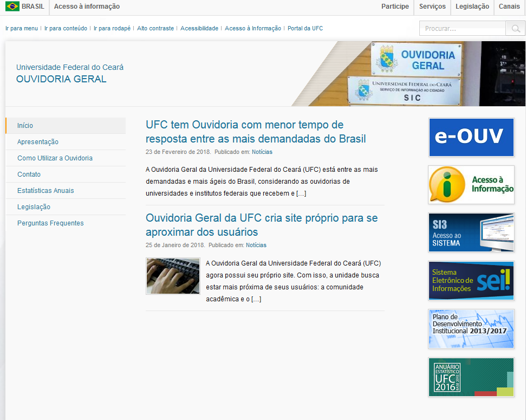Click the Ir para menu link
Image resolution: width=526 pixels, height=420 pixels.
22,28
